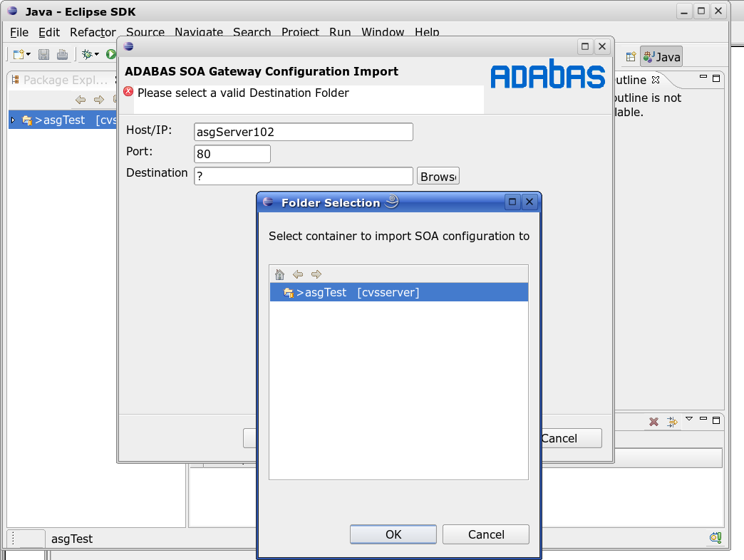This screenshot has width=744, height=560.
Task: Select asgTest [cvsserver] in Folder Selection tree
Action: (398, 292)
